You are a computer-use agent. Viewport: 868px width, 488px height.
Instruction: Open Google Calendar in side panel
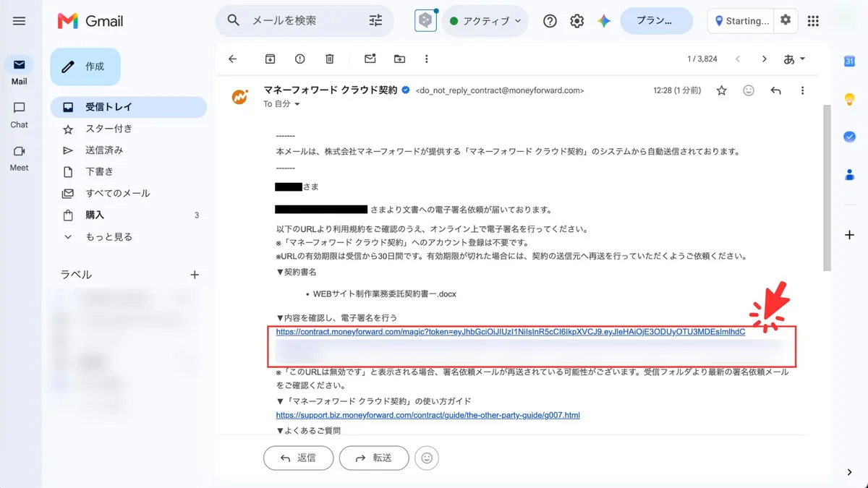pyautogui.click(x=850, y=61)
